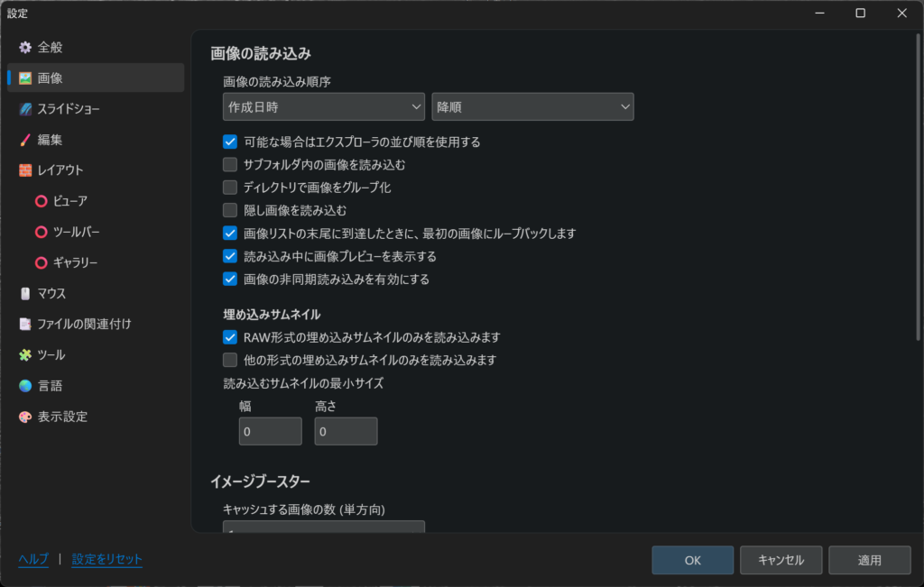This screenshot has width=924, height=587.
Task: Open the キャッシュする画像の数 dropdown
Action: 323,527
